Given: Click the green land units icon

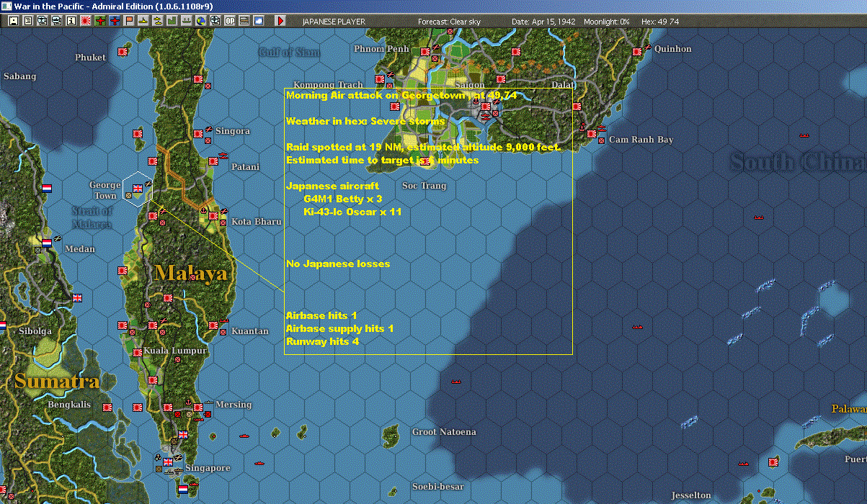Looking at the screenshot, I should coord(172,21).
